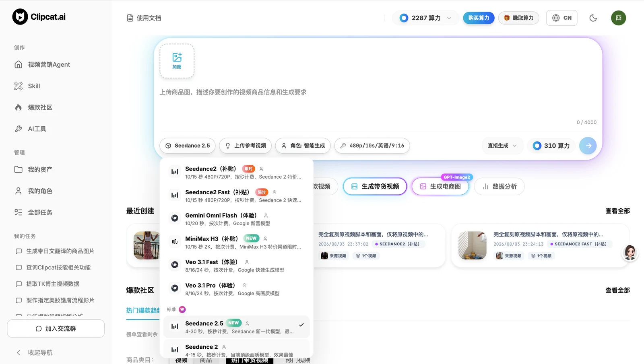This screenshot has height=364, width=644.
Task: Select model Seedance2 Fast（补贴）
Action: tap(237, 196)
